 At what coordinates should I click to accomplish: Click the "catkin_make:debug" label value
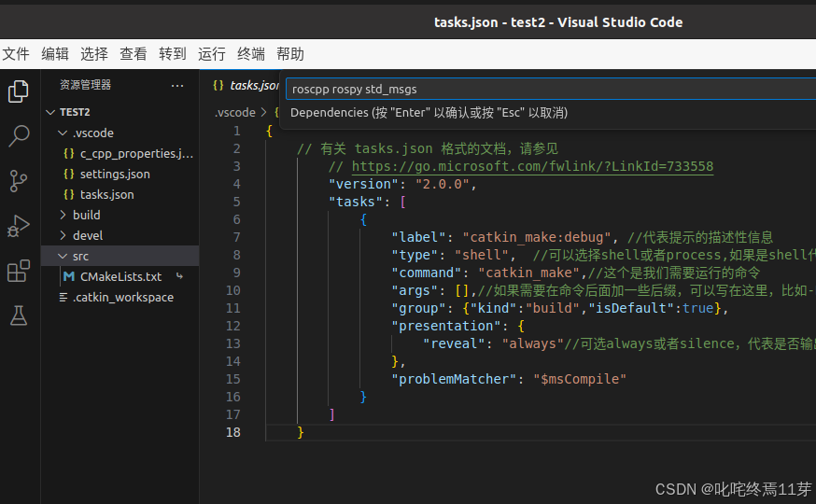(x=536, y=237)
